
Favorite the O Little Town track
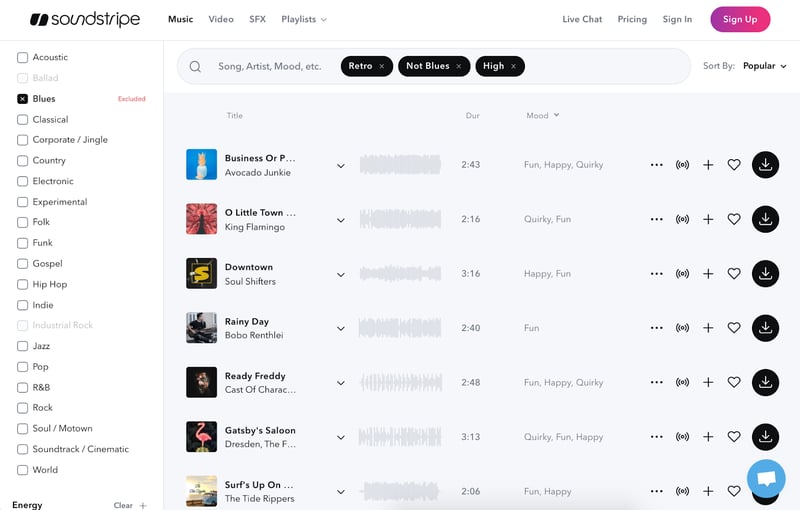click(x=734, y=219)
